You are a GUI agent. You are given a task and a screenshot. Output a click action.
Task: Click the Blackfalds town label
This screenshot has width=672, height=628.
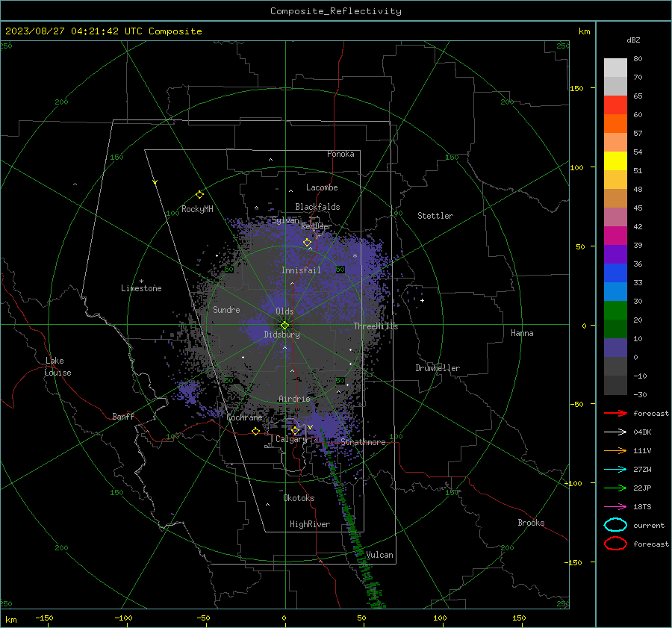[x=317, y=207]
